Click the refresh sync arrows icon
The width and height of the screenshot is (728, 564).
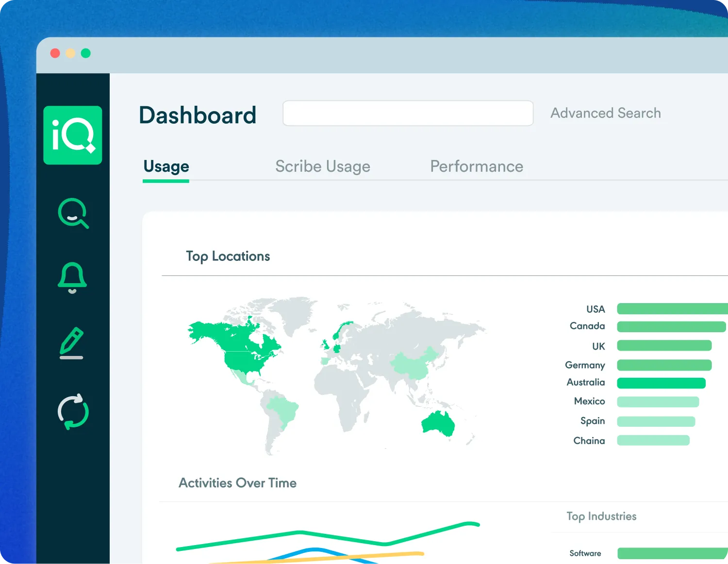point(73,412)
